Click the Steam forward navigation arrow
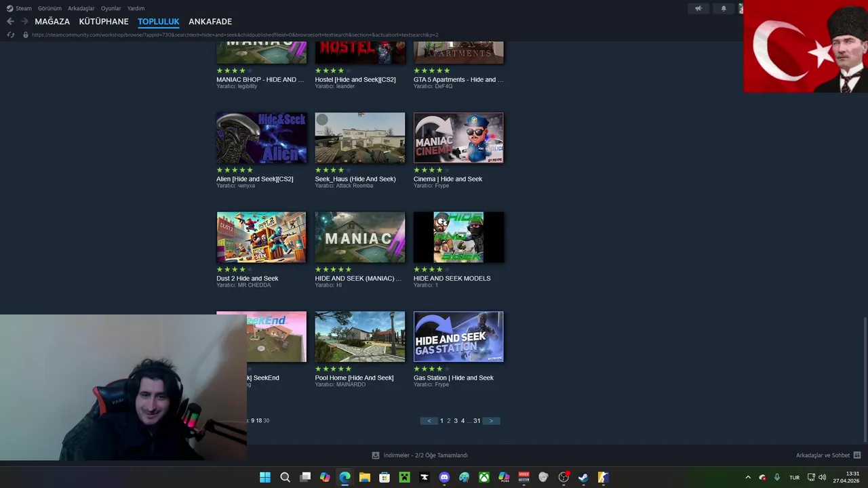The image size is (868, 488). [24, 22]
